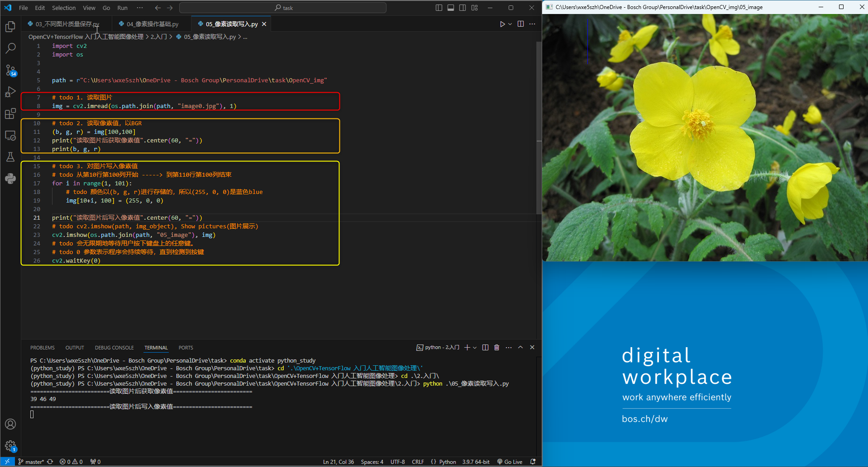Open the Edit menu
Image resolution: width=868 pixels, height=467 pixels.
click(x=40, y=8)
